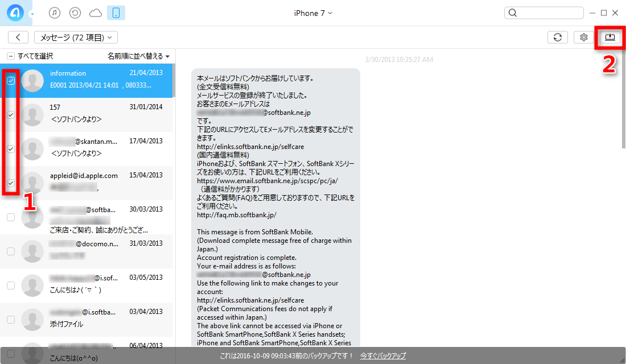Uncheck the appleid@id.apple.com conversation checkbox
This screenshot has height=364, width=626.
click(x=11, y=183)
